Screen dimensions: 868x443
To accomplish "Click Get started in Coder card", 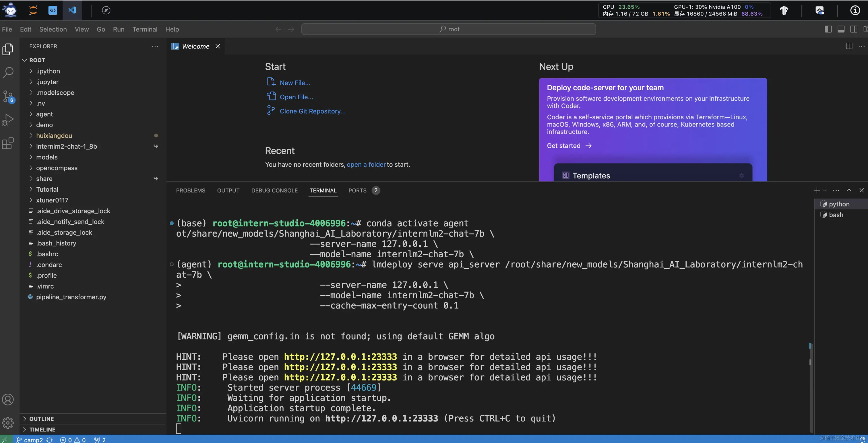I will point(569,145).
